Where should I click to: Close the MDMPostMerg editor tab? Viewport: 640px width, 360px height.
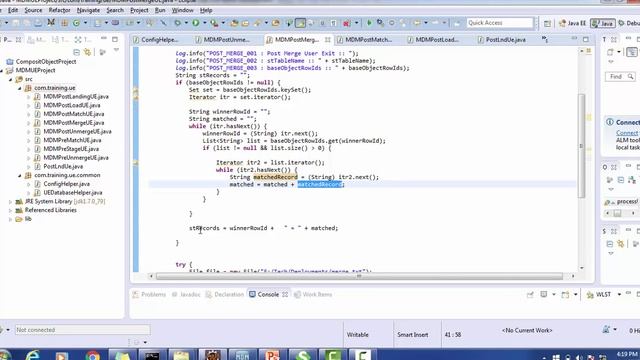pyautogui.click(x=327, y=40)
